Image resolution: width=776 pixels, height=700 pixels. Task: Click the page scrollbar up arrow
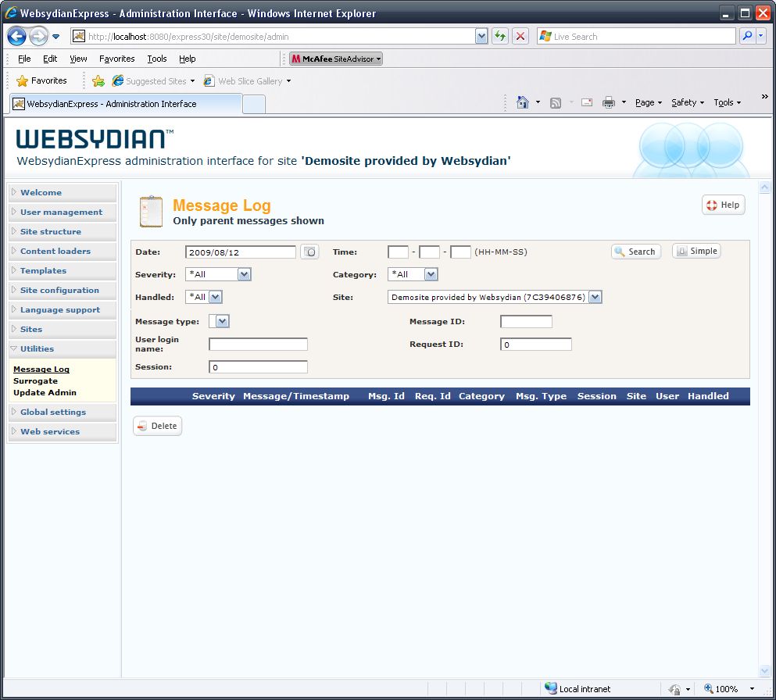(764, 187)
